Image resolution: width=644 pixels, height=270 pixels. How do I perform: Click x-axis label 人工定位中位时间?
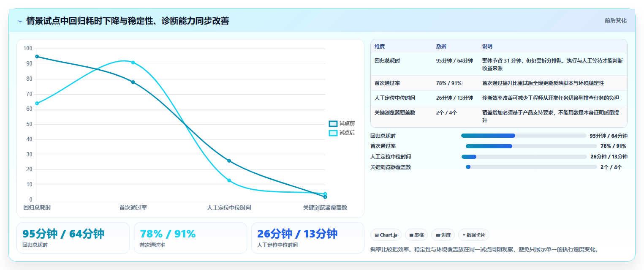point(229,207)
